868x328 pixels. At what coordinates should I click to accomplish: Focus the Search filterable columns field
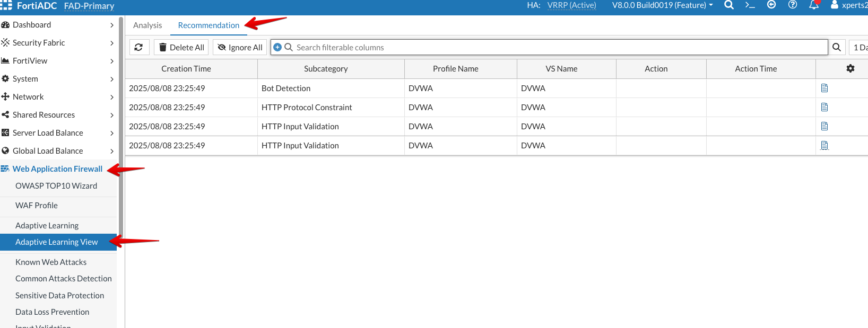pos(557,47)
